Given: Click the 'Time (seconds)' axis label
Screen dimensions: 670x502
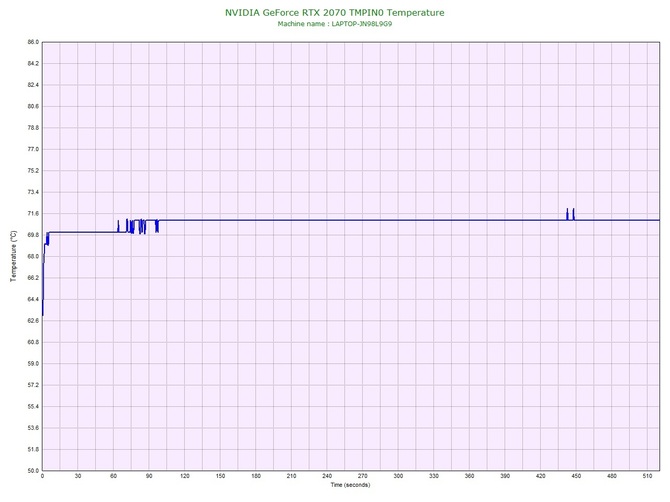Looking at the screenshot, I should coord(350,485).
